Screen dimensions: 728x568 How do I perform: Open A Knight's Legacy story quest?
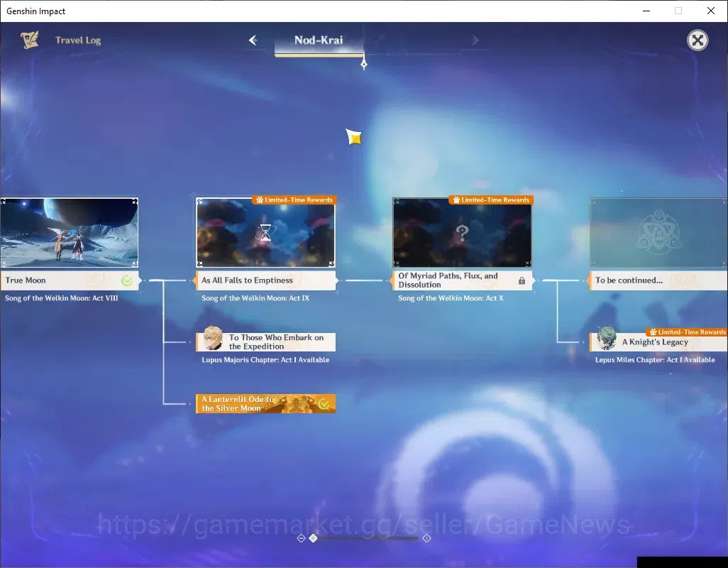pos(658,342)
